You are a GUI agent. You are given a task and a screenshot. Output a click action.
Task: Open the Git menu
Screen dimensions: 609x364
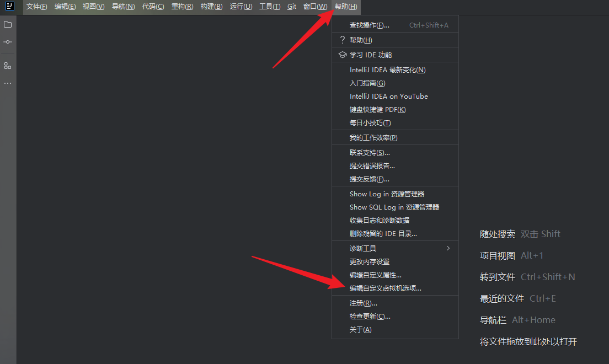[292, 7]
